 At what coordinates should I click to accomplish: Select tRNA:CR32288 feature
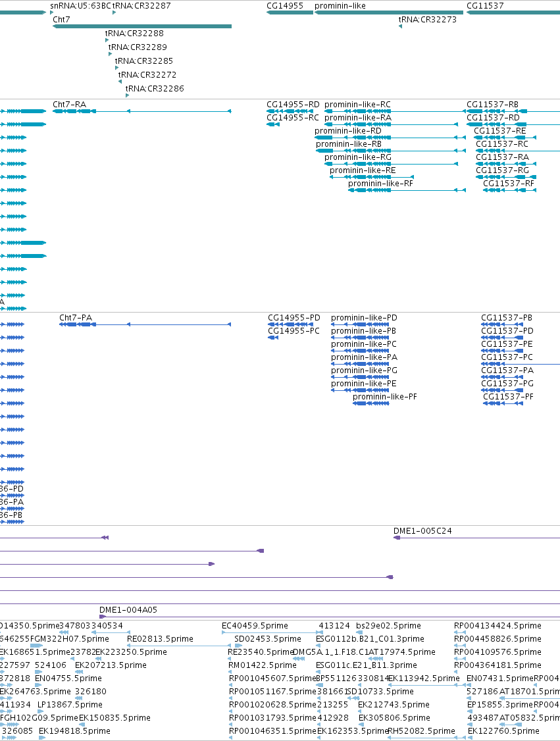coord(134,33)
